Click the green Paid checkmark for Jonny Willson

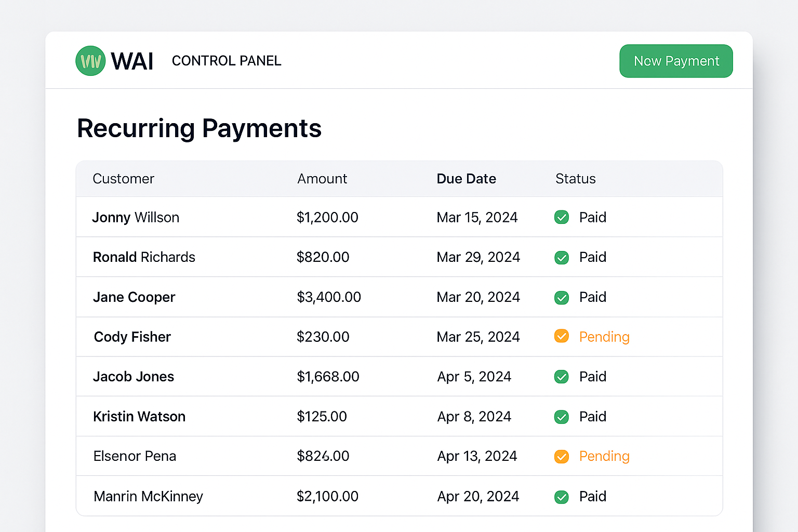[562, 217]
